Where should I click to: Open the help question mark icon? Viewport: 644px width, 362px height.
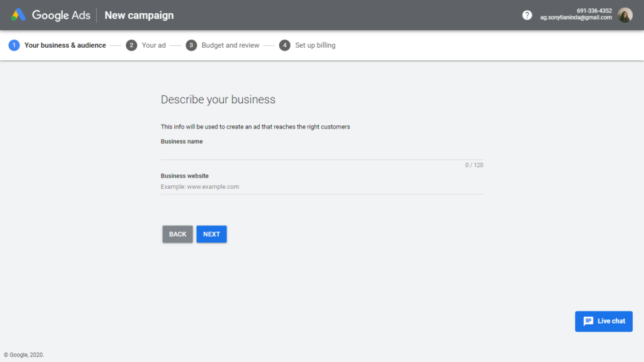[527, 15]
